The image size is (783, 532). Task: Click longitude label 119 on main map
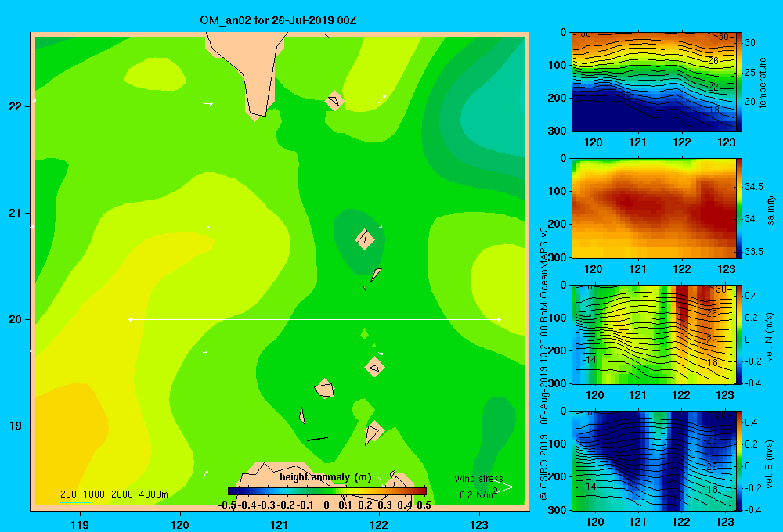click(80, 524)
